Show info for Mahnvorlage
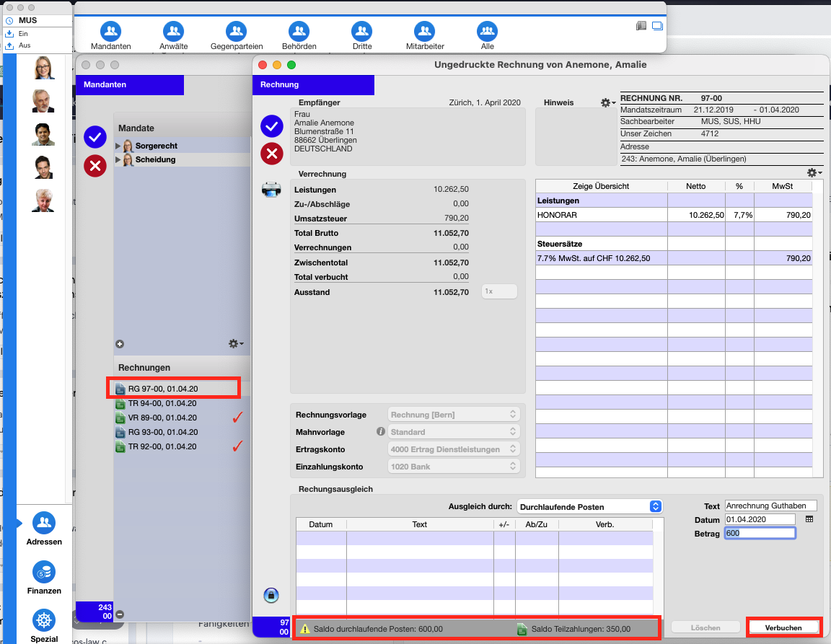This screenshot has width=831, height=644. pos(381,431)
